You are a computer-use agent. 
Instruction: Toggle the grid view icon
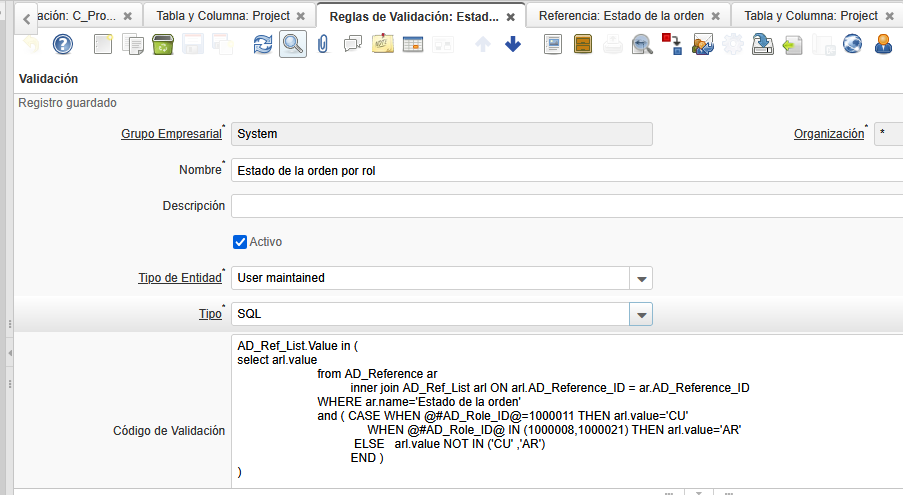412,44
